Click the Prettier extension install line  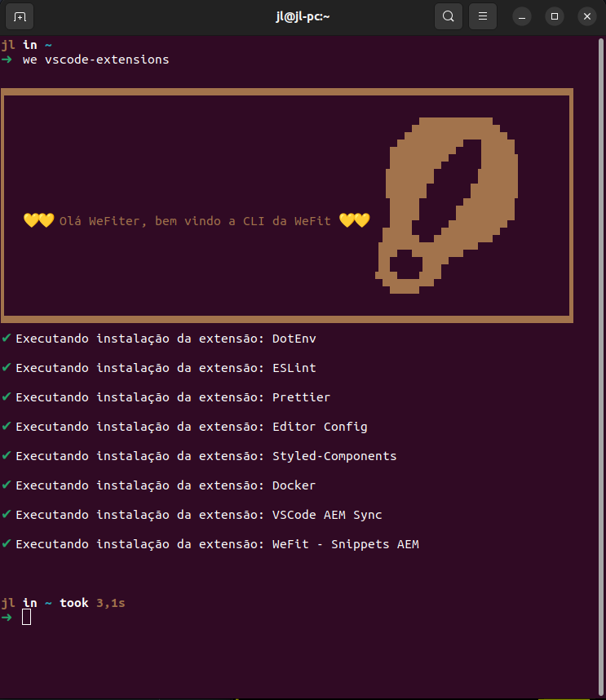[x=166, y=397]
